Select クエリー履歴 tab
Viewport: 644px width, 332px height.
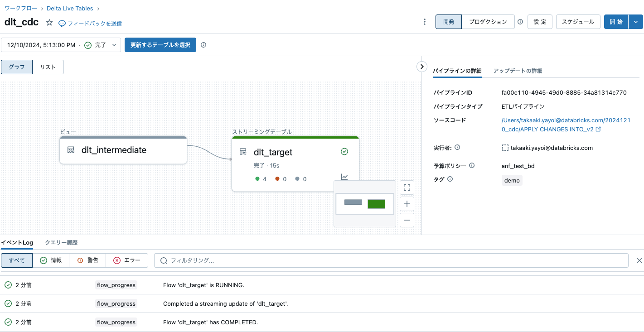[x=61, y=243]
